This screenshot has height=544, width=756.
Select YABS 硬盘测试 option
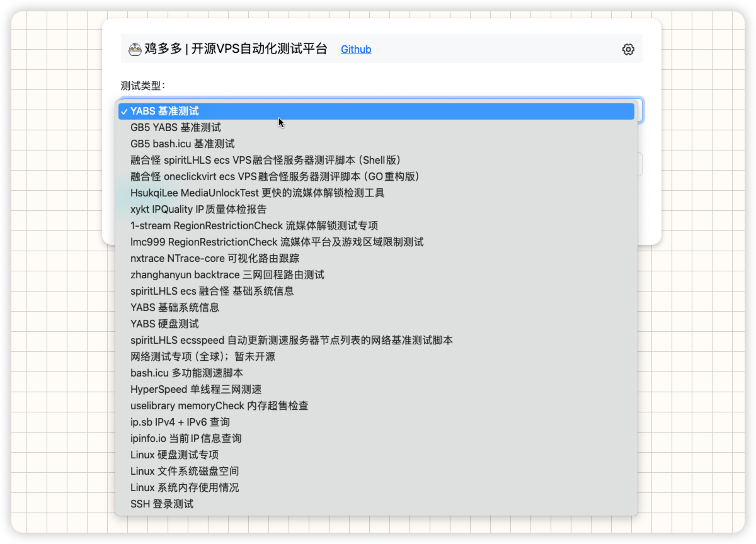click(164, 324)
